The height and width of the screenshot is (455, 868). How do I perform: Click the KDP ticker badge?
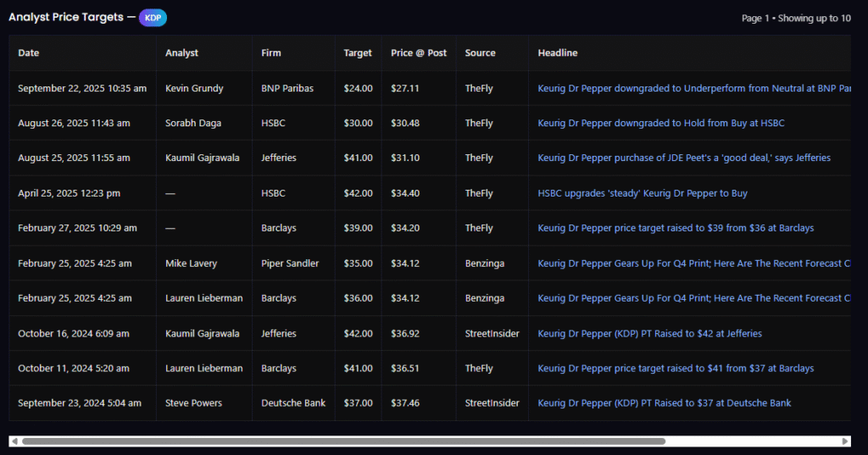click(x=153, y=18)
